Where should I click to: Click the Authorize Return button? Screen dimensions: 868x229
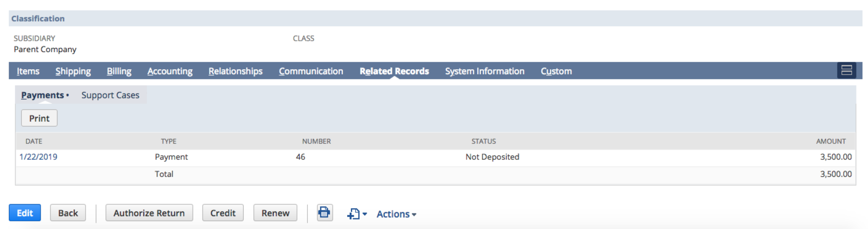coord(149,213)
